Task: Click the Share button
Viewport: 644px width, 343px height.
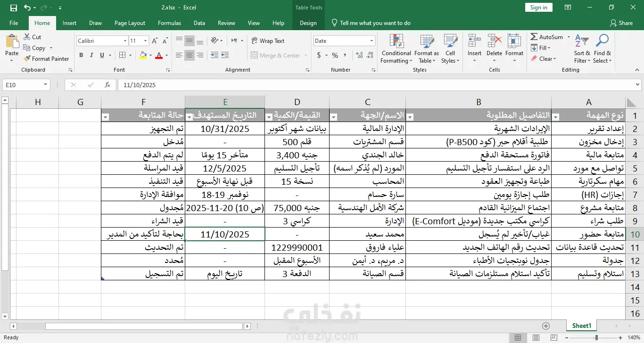Action: [x=621, y=23]
